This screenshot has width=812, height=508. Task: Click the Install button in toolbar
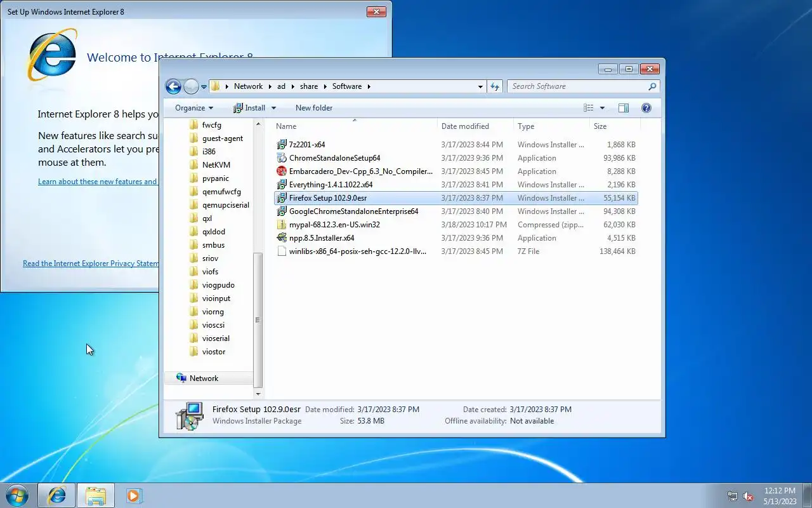click(249, 108)
